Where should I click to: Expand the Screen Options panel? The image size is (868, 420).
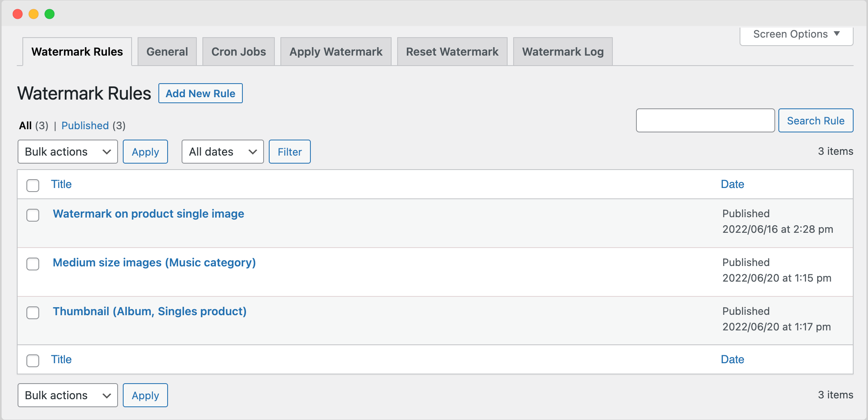point(796,34)
